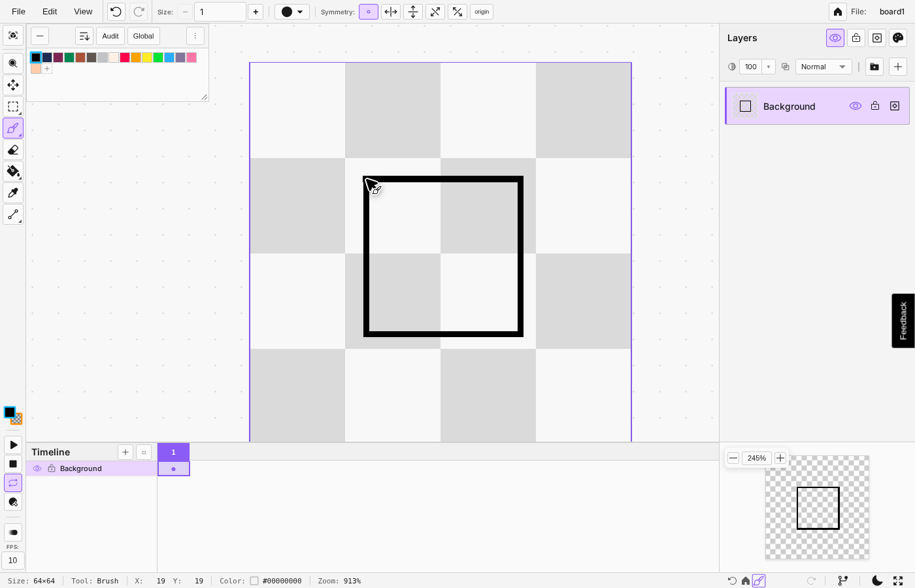
Task: Select the no-symmetry mode button
Action: 369,12
